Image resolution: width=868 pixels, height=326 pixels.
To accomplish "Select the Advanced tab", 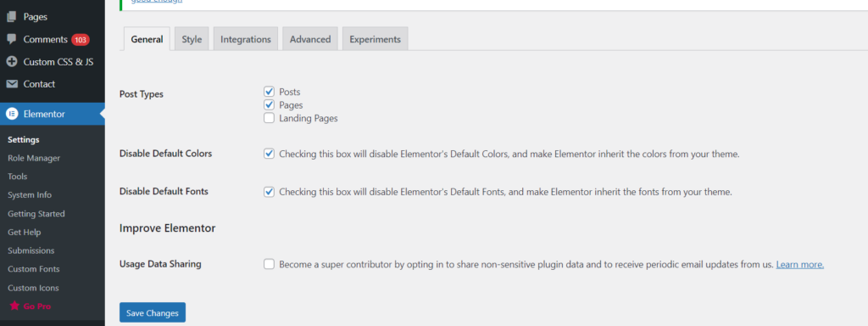I will pyautogui.click(x=310, y=39).
